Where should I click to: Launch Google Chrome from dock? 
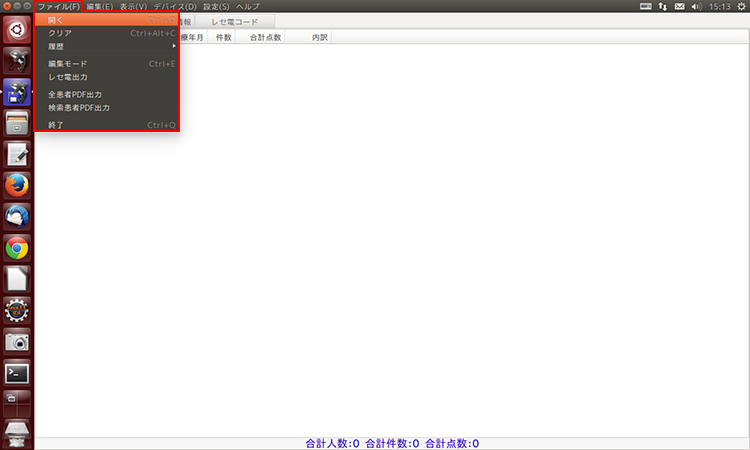tap(17, 248)
